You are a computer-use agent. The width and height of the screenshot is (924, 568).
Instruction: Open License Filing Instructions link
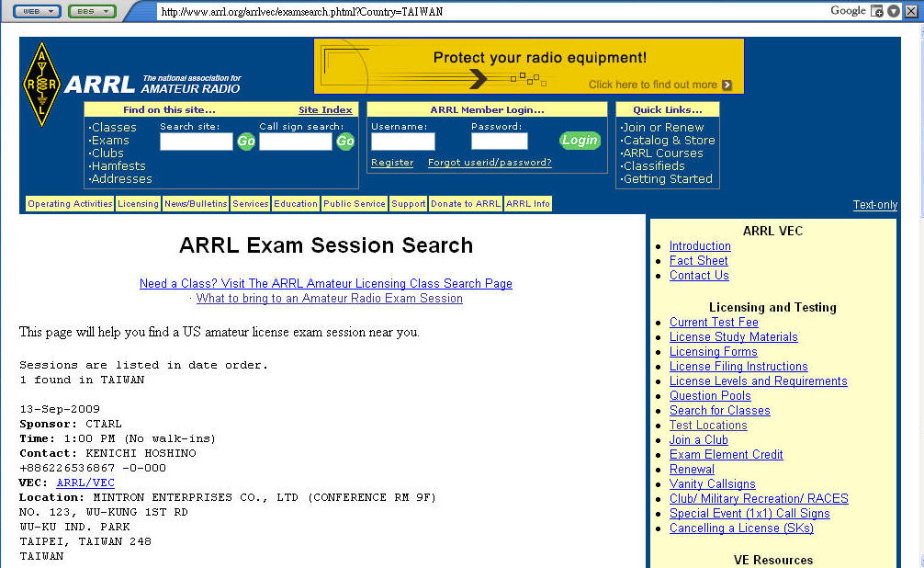click(738, 367)
